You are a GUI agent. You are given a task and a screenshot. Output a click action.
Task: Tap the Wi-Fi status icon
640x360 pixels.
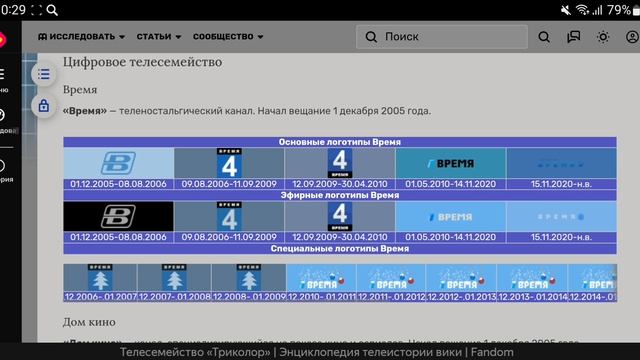tap(582, 10)
